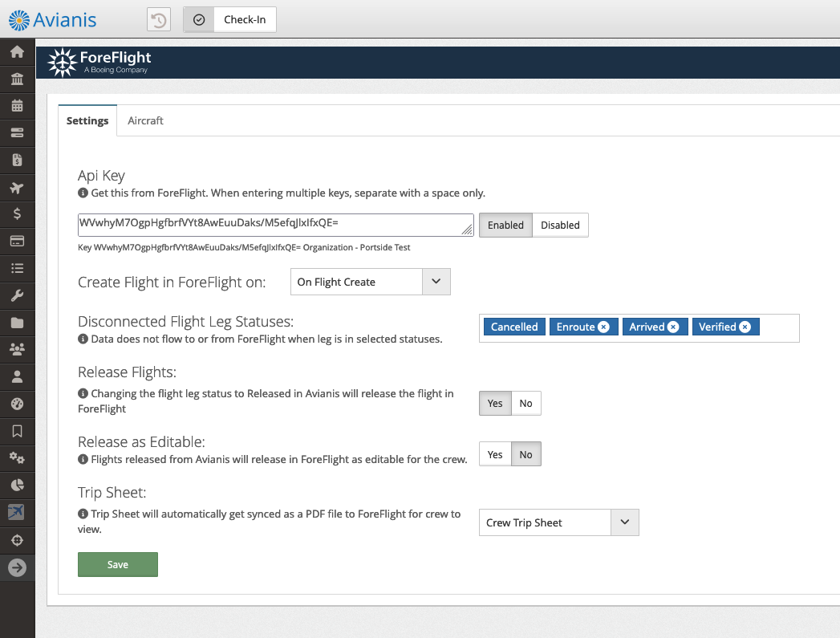Click the green Save button

[x=118, y=565]
